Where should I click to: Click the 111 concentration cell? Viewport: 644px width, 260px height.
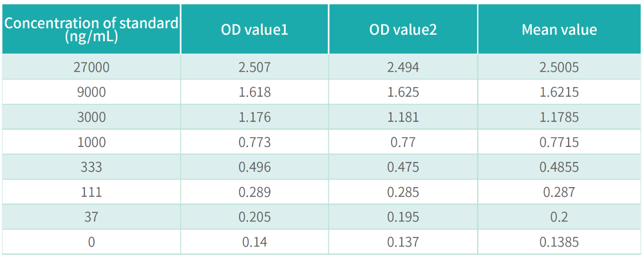point(91,192)
